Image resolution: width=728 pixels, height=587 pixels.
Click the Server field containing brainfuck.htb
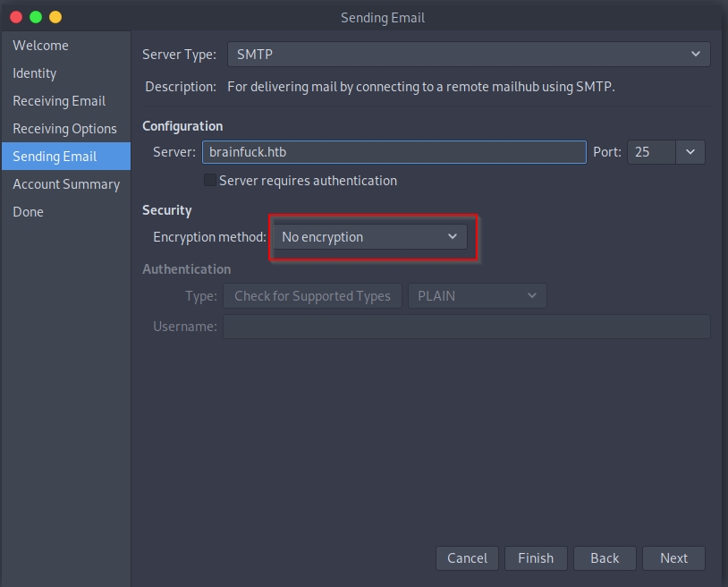394,152
